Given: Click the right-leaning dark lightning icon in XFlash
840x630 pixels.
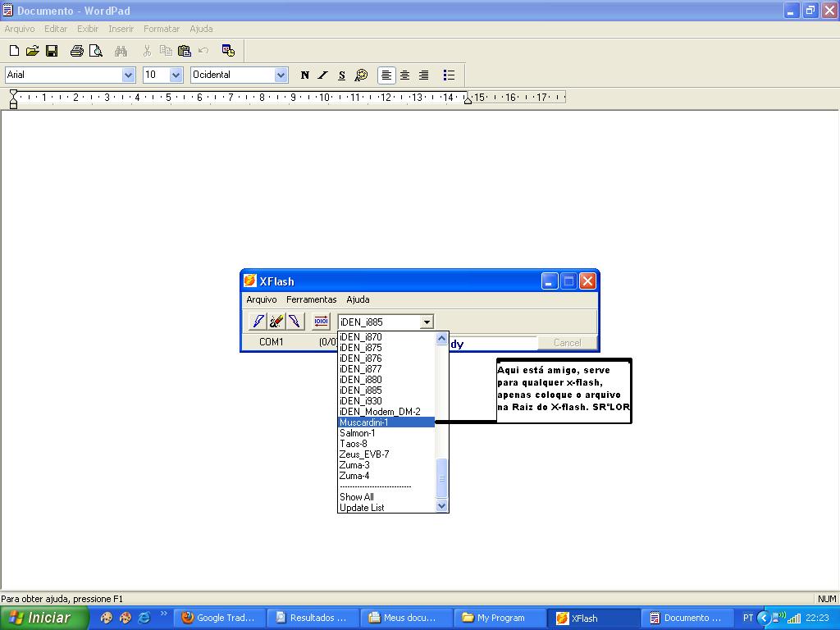Looking at the screenshot, I should click(x=294, y=322).
